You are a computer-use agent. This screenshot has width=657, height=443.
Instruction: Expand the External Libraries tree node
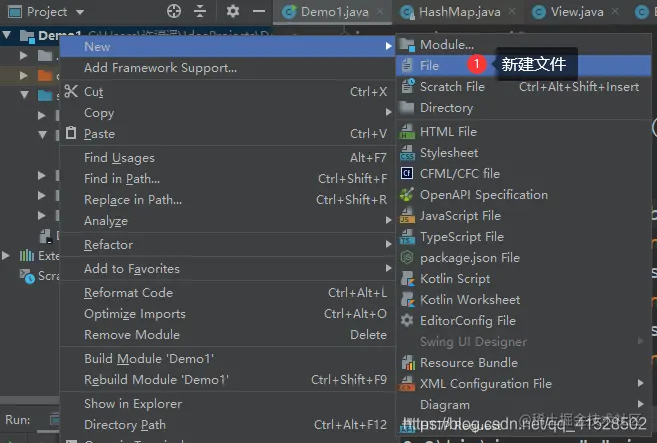pyautogui.click(x=6, y=255)
